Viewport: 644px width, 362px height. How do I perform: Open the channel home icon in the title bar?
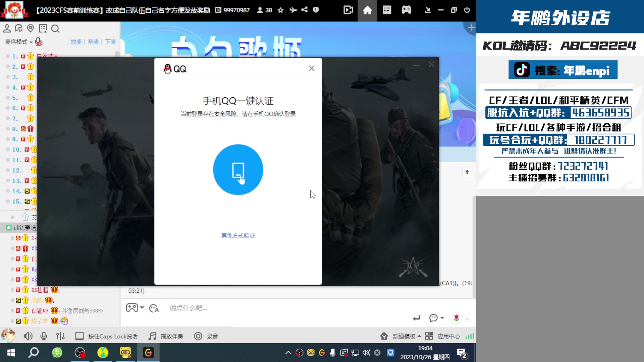pos(367,10)
